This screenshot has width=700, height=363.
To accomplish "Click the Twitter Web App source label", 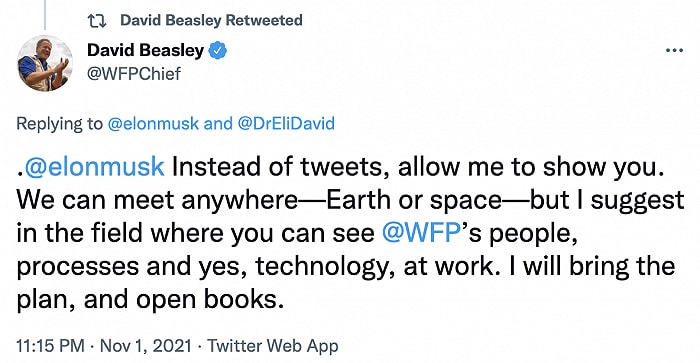I will [x=272, y=346].
